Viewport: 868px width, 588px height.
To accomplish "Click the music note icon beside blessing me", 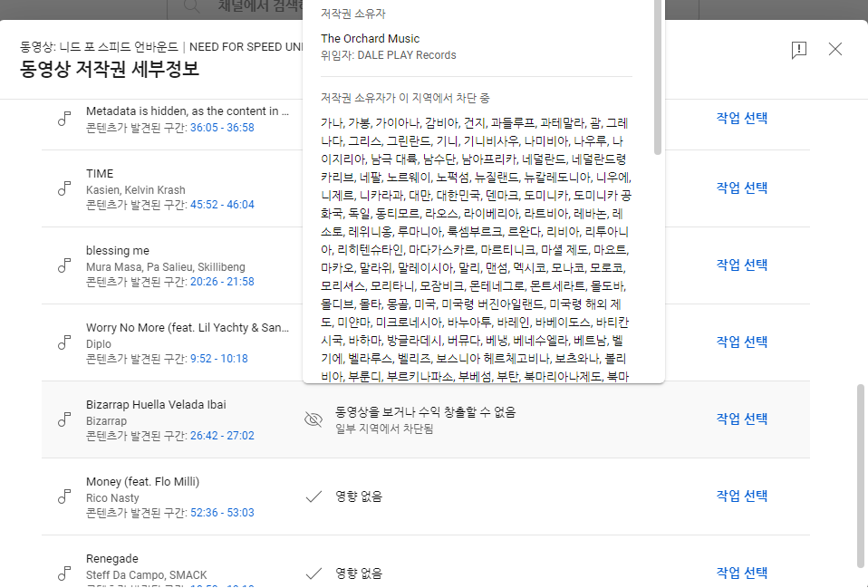I will (64, 265).
